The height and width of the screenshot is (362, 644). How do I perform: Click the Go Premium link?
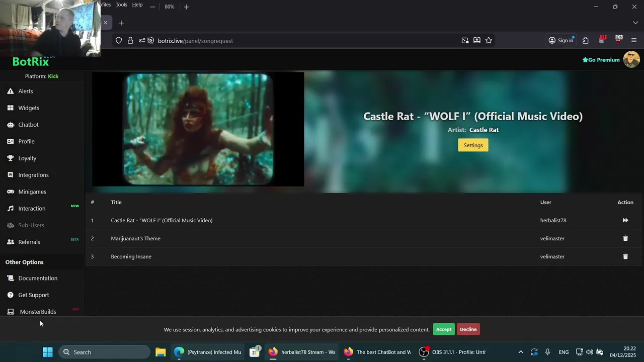tap(601, 60)
